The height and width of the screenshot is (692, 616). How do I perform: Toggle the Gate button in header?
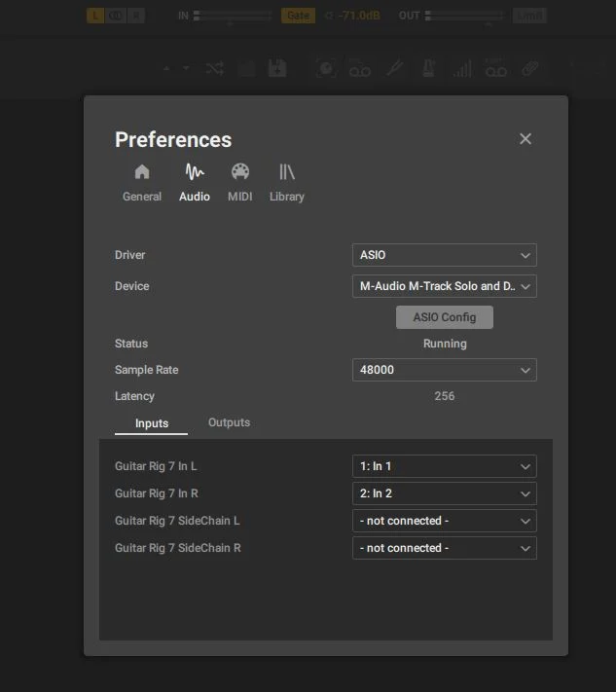298,16
